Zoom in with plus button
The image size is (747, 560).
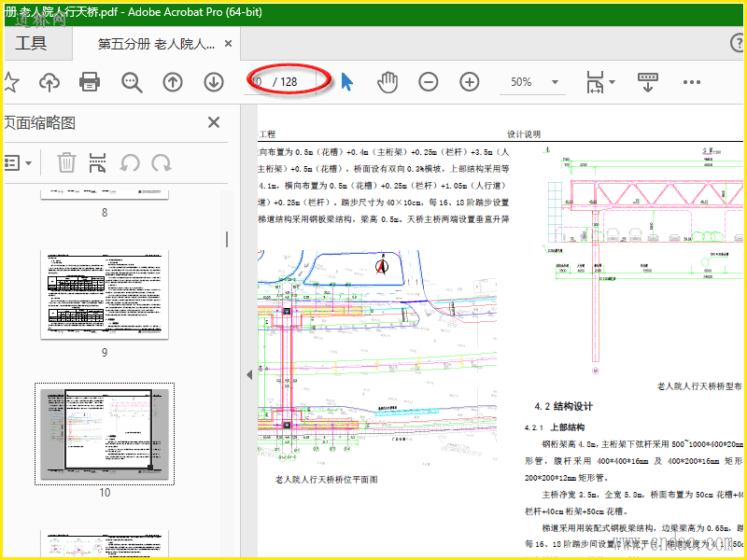tap(470, 82)
